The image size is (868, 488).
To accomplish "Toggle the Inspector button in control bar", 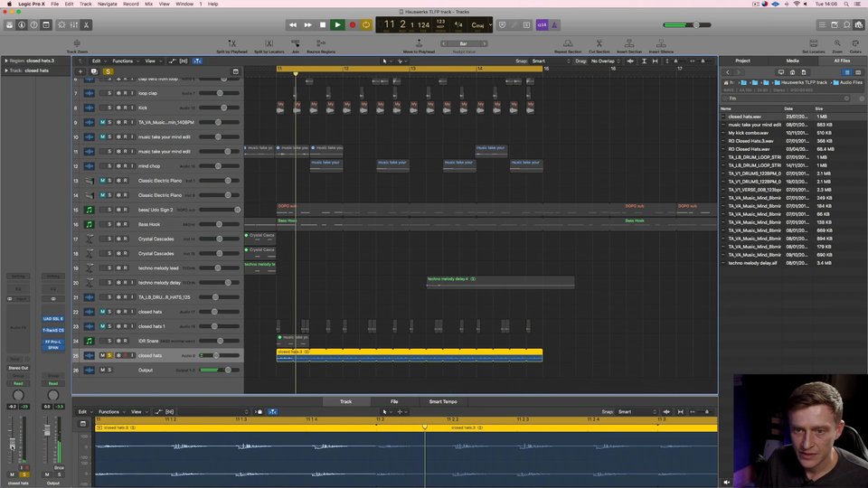I will click(22, 25).
